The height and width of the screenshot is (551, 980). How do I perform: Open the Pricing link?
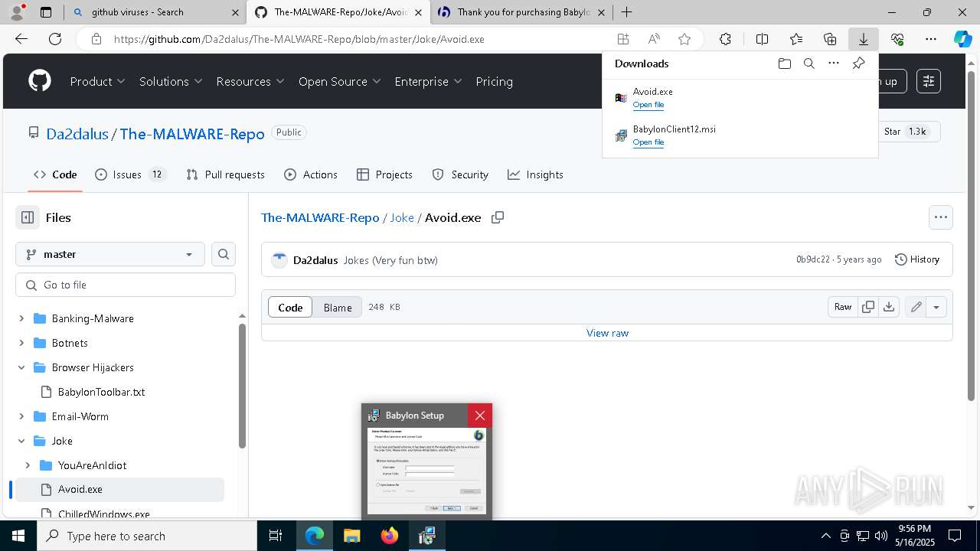pyautogui.click(x=495, y=81)
